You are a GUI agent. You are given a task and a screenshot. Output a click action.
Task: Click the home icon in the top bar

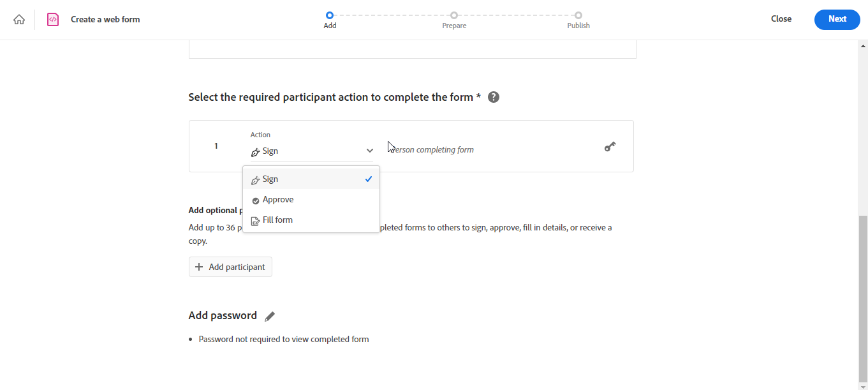click(x=19, y=19)
